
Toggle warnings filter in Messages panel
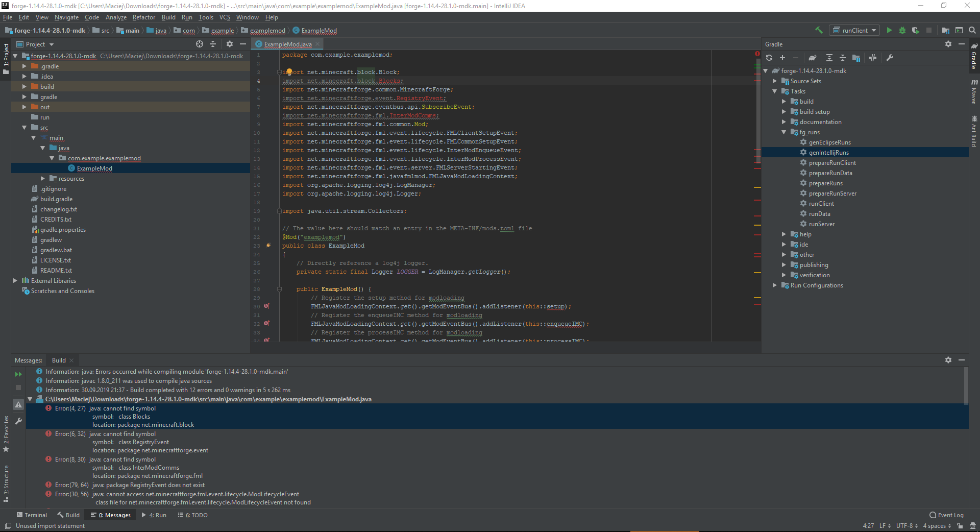(18, 404)
